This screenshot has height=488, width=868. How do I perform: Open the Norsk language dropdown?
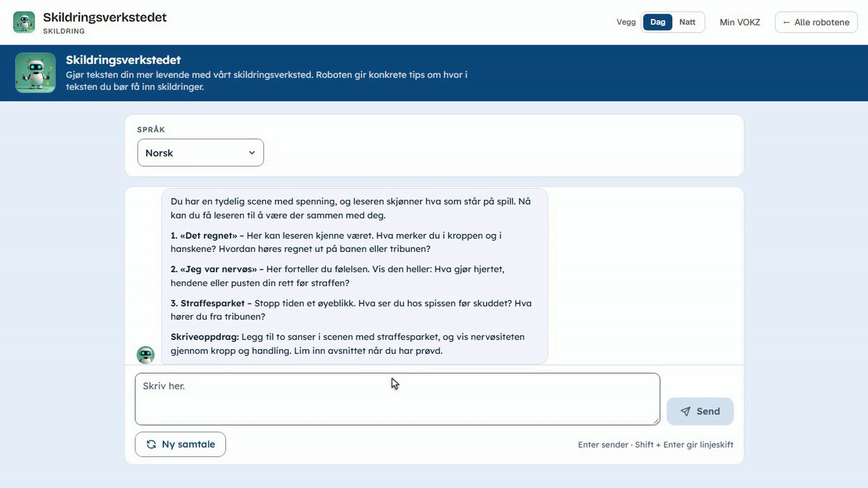click(x=200, y=153)
